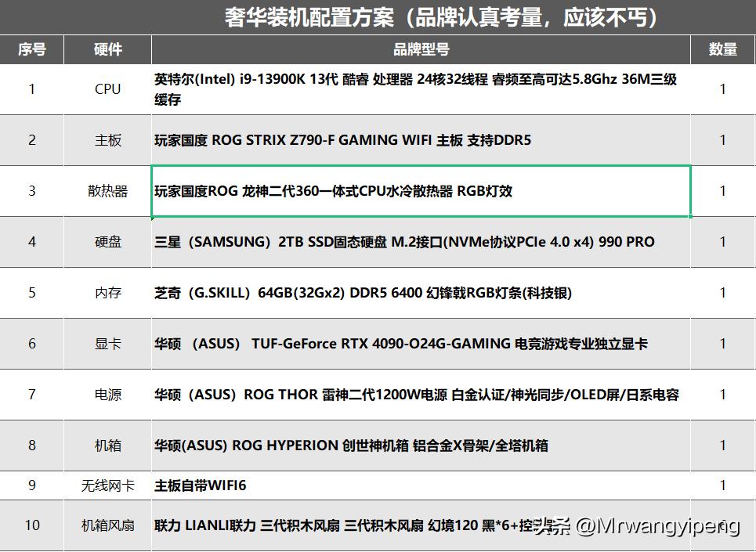The image size is (756, 552).
Task: Click the 散热器 hardware cell
Action: click(x=107, y=191)
